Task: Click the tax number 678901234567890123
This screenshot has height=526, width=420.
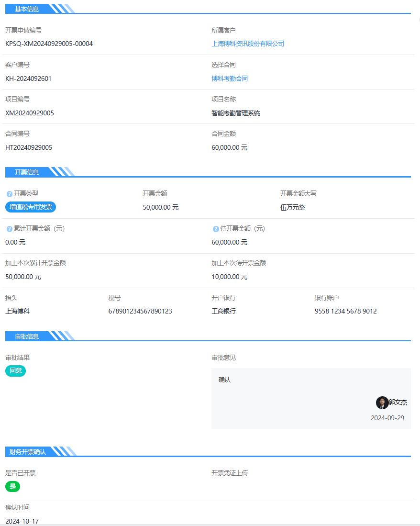Action: 140,311
